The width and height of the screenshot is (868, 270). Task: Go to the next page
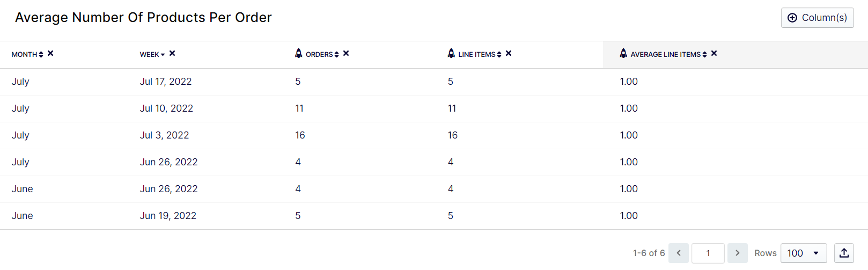[x=738, y=253]
